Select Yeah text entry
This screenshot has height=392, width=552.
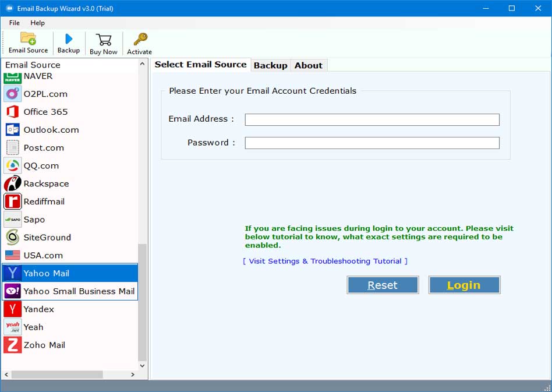pyautogui.click(x=33, y=327)
